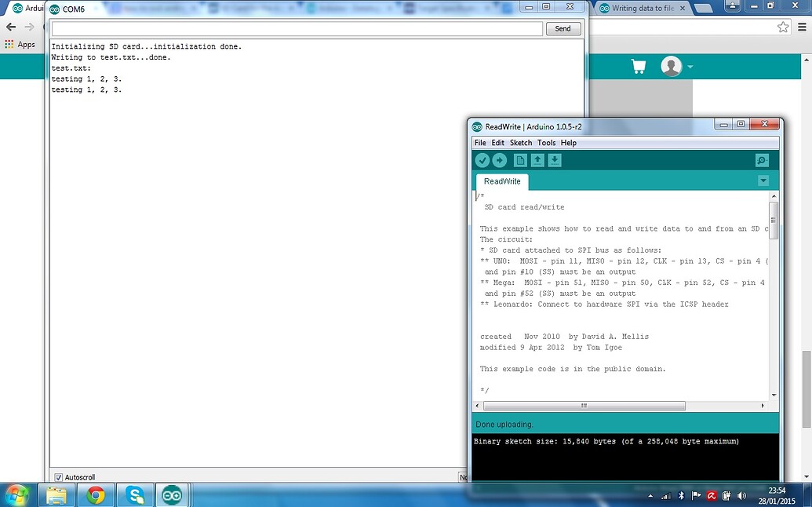Viewport: 812px width, 507px height.
Task: Open the sketch tab dropdown arrow
Action: click(x=763, y=181)
